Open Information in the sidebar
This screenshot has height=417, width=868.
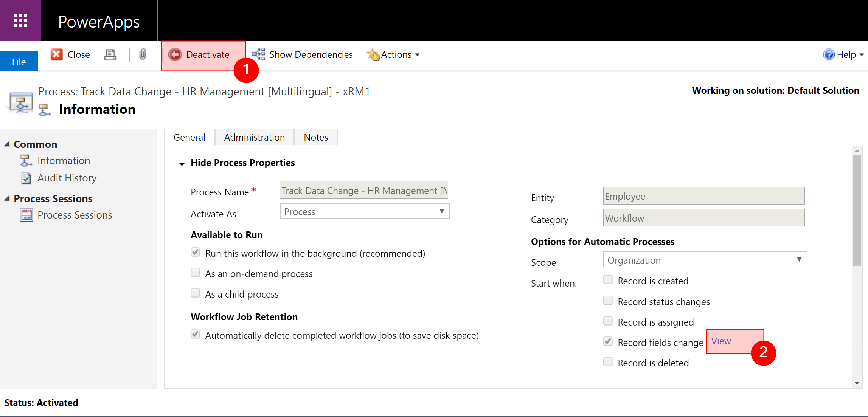64,160
